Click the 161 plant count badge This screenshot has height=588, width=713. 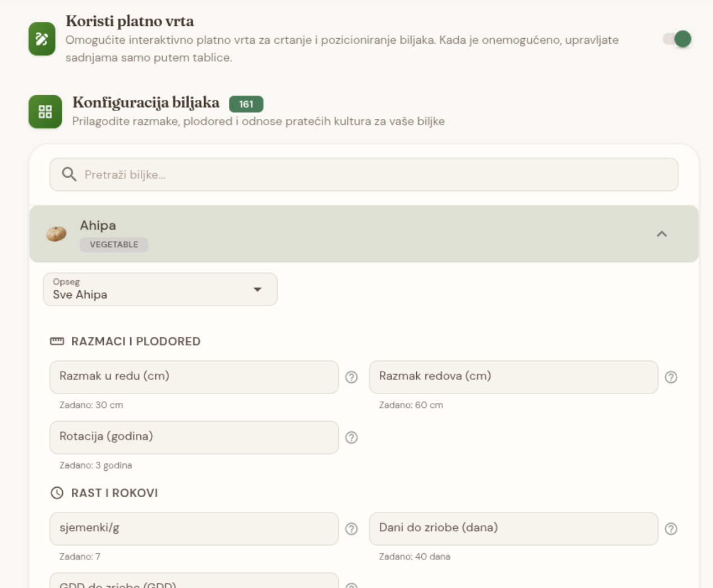[246, 104]
